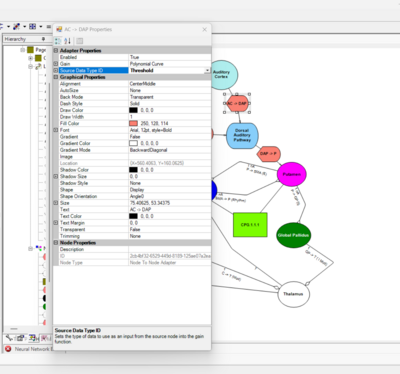The height and width of the screenshot is (374, 400).
Task: Click the olive Page icon in Hierarchy tree
Action: coord(31,50)
